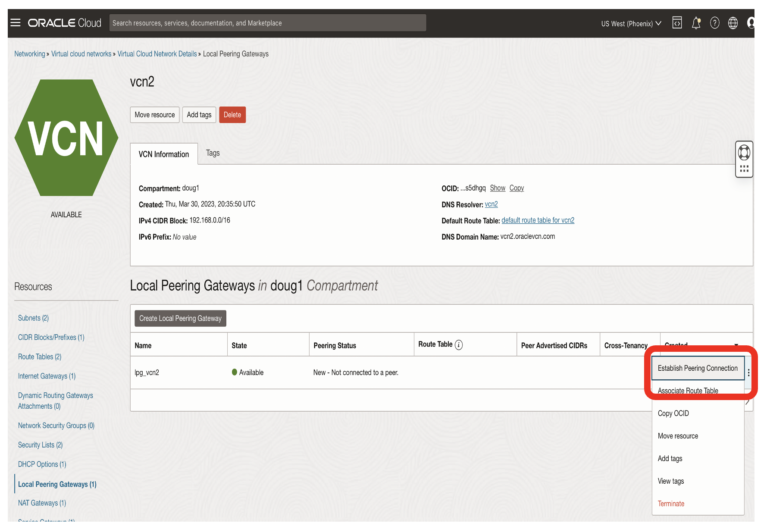The height and width of the screenshot is (532, 770).
Task: Choose Terminate from the actions menu
Action: point(671,503)
